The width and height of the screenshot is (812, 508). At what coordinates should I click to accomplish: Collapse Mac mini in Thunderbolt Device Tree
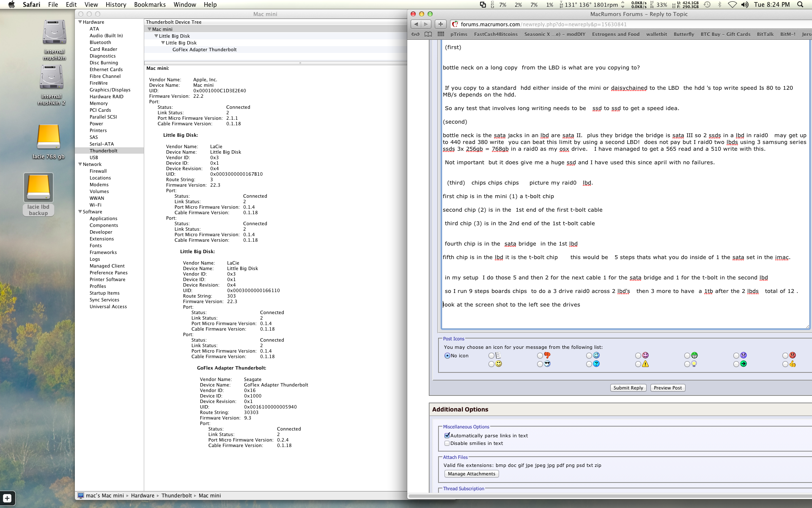149,29
